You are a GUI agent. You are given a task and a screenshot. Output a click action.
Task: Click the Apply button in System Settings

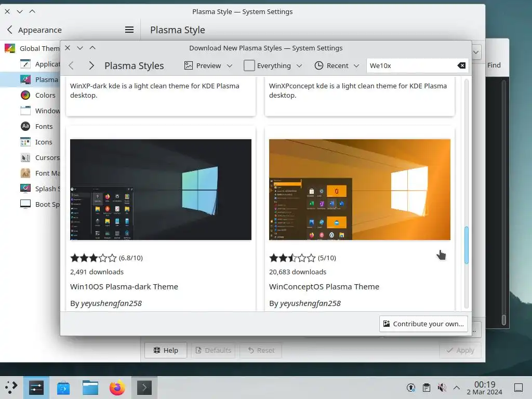point(460,350)
